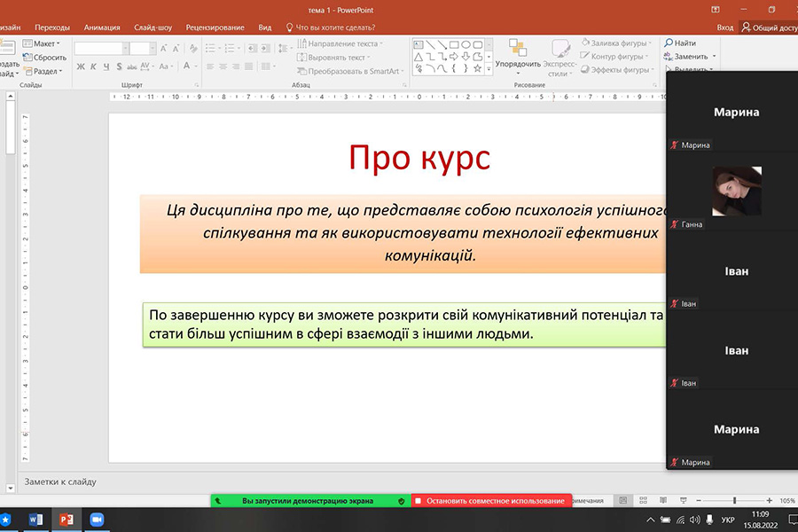This screenshot has height=532, width=798.
Task: Click the Упорядочить (Arrange) icon
Action: pos(518,48)
